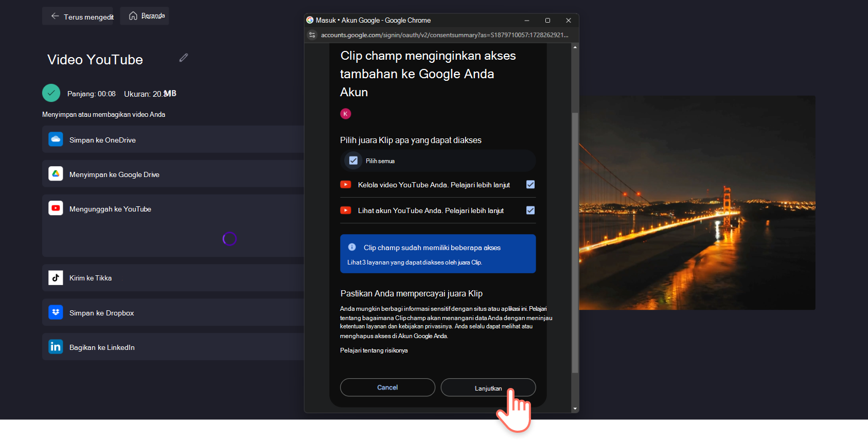Click Menyimpan atau membagikan video Anda text
Image resolution: width=868 pixels, height=441 pixels.
[103, 114]
